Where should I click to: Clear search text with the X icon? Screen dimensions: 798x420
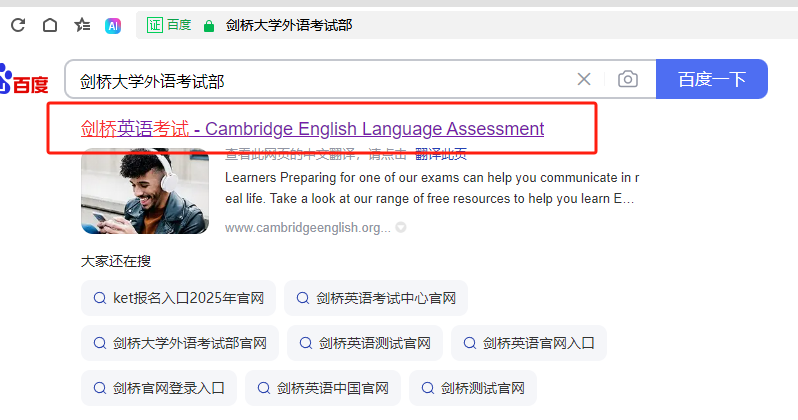coord(584,79)
